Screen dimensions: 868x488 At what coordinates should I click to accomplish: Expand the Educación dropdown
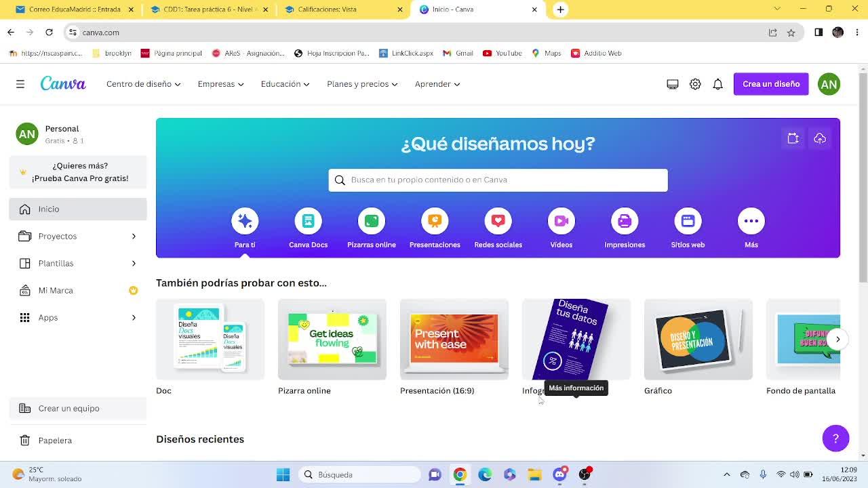(285, 84)
